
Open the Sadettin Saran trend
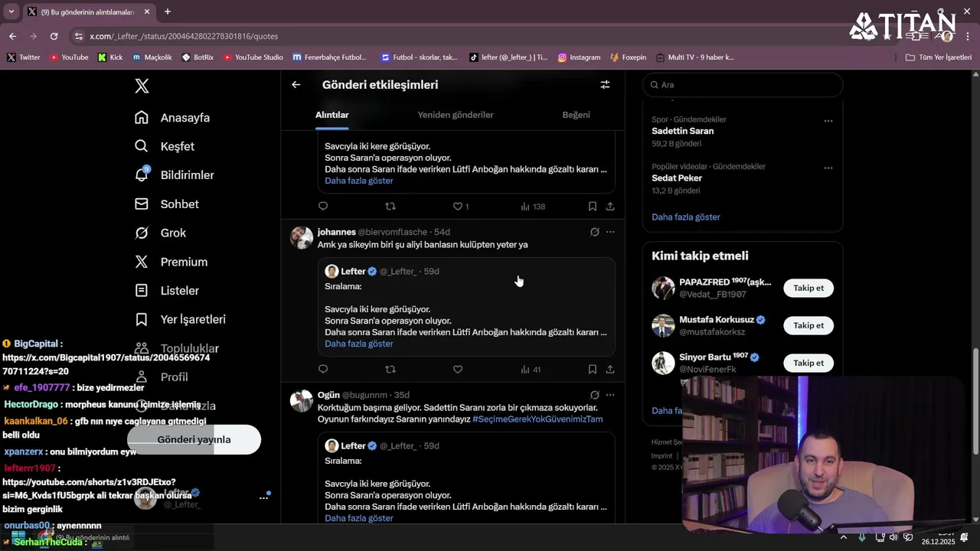pyautogui.click(x=683, y=131)
